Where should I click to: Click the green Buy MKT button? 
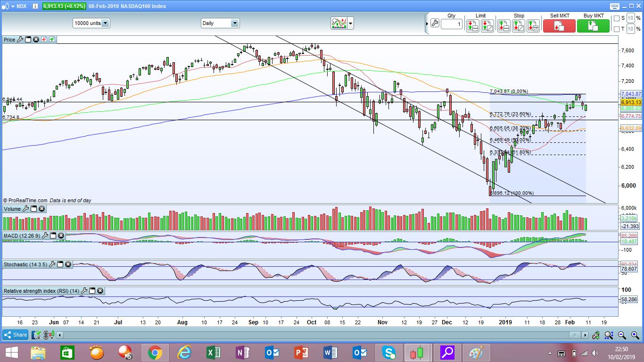coord(593,25)
